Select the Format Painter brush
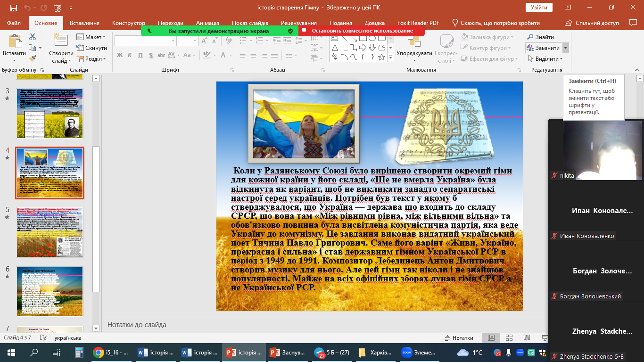Screen dimensions: 644x362 pos(33,58)
